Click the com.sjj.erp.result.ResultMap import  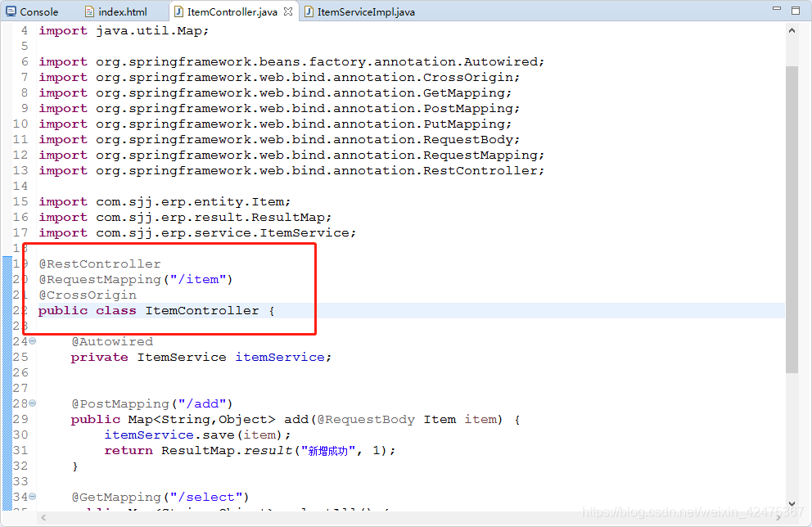pos(185,217)
